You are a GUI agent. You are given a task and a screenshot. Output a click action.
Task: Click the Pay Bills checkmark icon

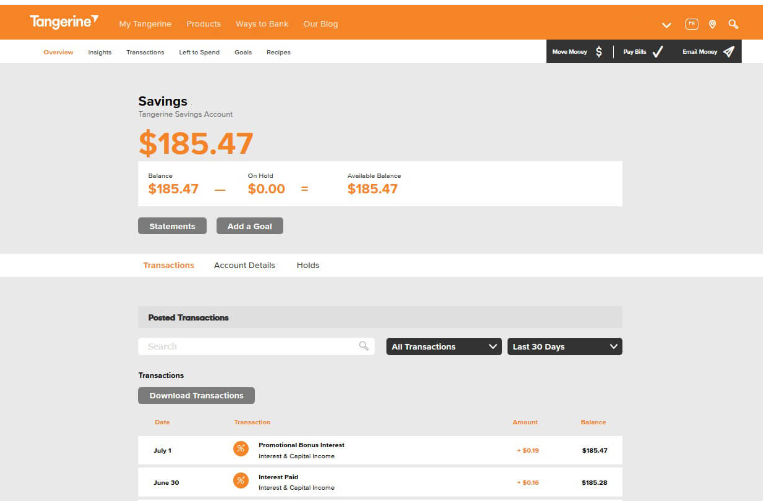657,52
